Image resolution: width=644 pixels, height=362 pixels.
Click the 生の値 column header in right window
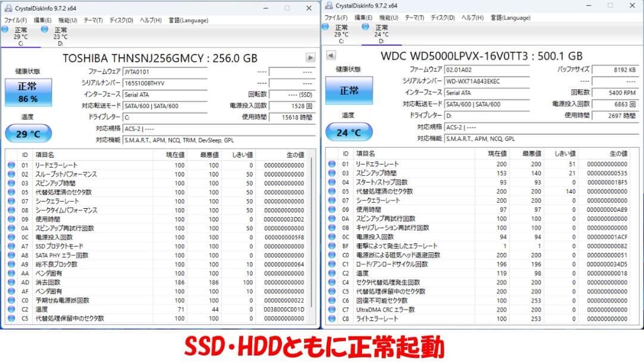(x=605, y=153)
